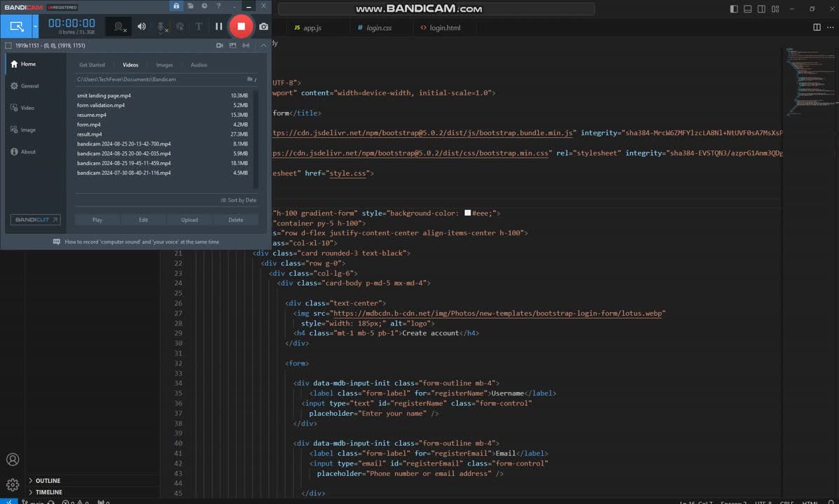The width and height of the screenshot is (839, 504).
Task: Open the Bandicam help question mark icon
Action: coord(217,6)
